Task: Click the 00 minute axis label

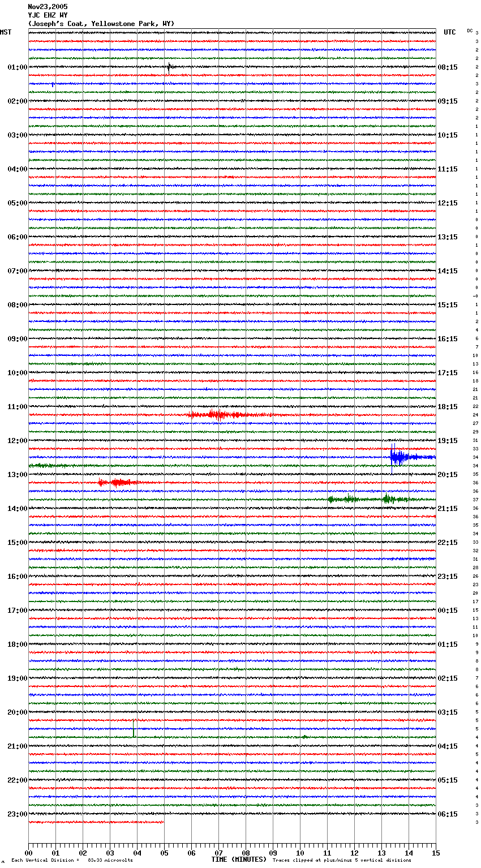Action: [x=28, y=853]
